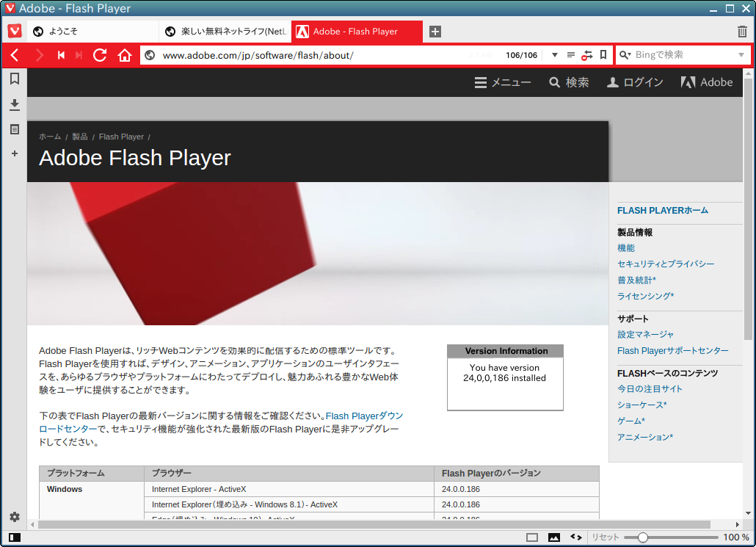Switch to the 楽しい無料ネットライフ tab
Image resolution: width=756 pixels, height=547 pixels.
click(225, 32)
